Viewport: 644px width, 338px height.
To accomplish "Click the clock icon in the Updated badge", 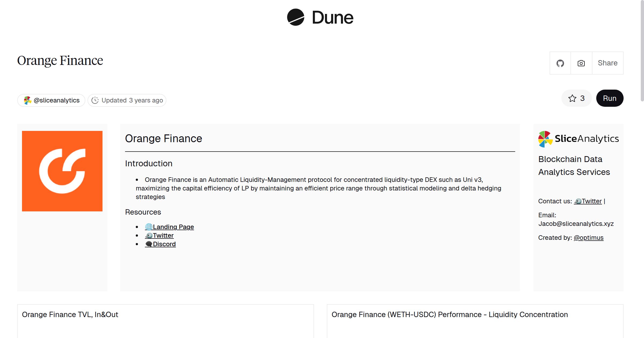I will tap(95, 100).
